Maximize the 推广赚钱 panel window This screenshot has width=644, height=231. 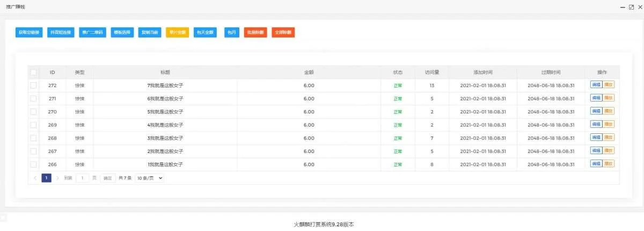coord(631,7)
